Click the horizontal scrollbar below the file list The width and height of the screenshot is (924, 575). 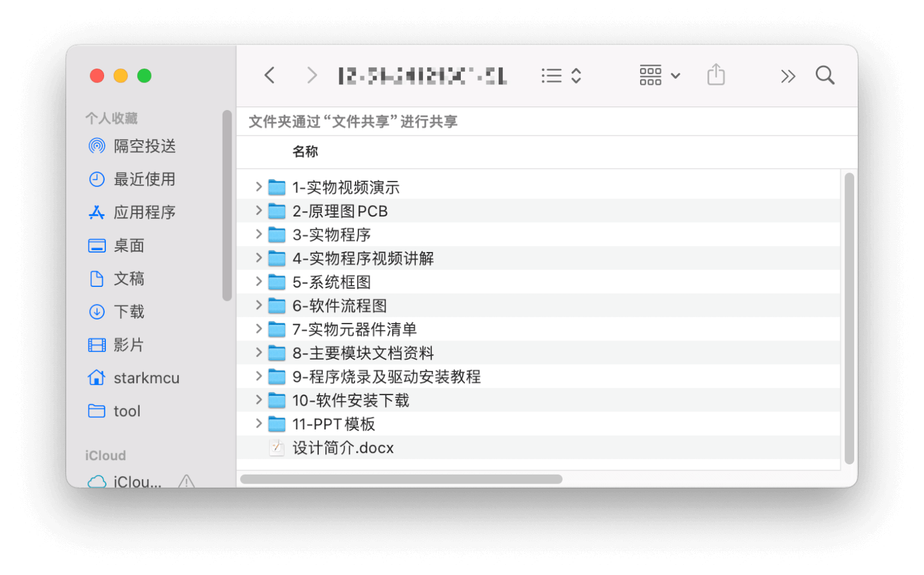(401, 479)
